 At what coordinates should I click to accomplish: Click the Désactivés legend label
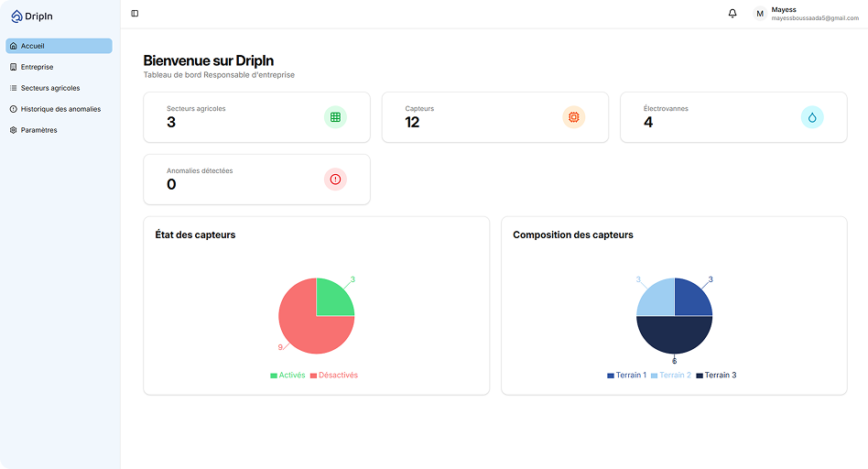338,375
